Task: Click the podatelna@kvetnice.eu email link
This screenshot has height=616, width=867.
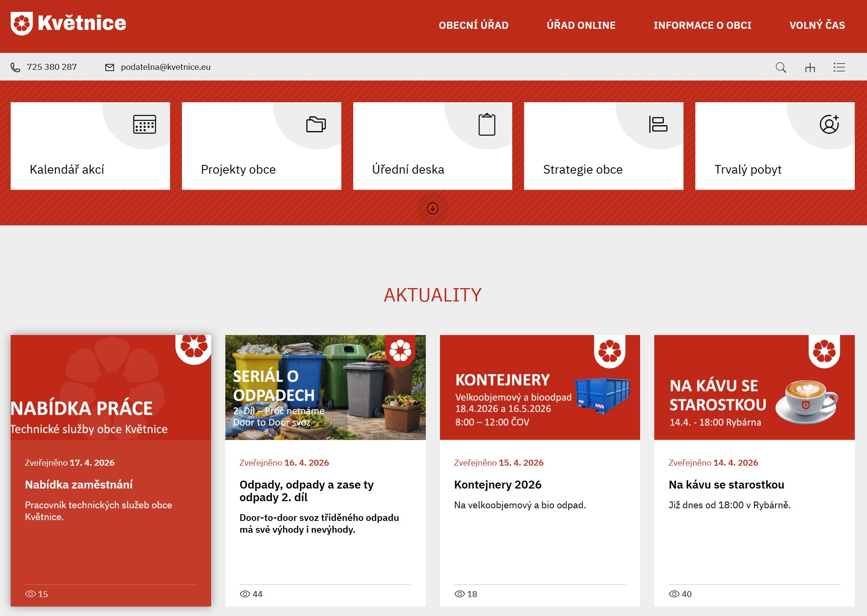Action: pos(165,67)
